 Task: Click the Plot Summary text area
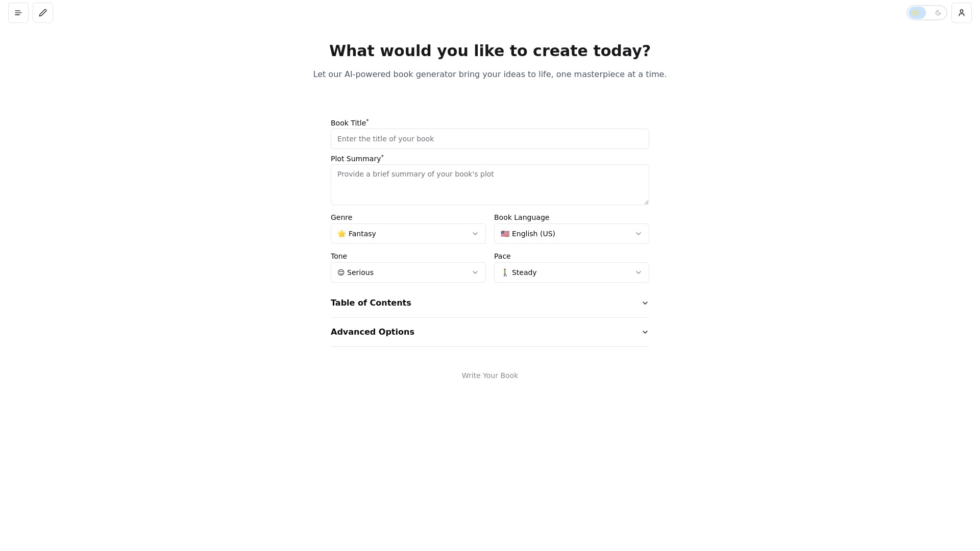pos(490,184)
